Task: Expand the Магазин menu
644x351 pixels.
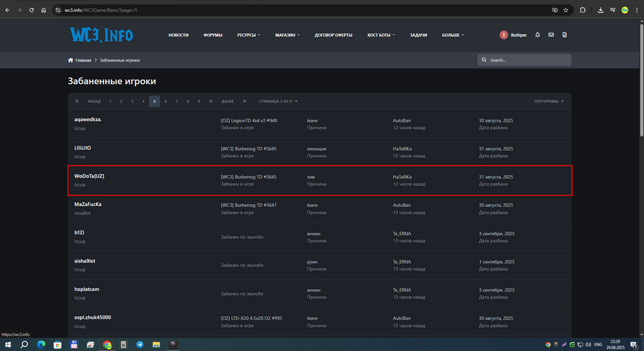Action: (x=287, y=35)
